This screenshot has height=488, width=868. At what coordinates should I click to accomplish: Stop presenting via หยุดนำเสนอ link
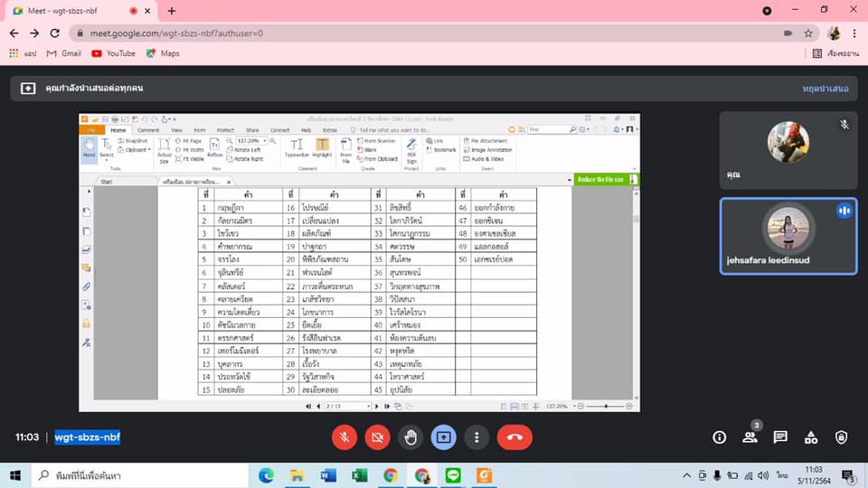point(826,89)
